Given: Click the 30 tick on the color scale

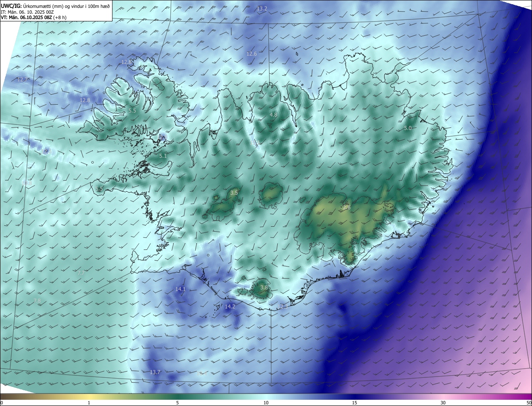Looking at the screenshot, I should [443, 403].
